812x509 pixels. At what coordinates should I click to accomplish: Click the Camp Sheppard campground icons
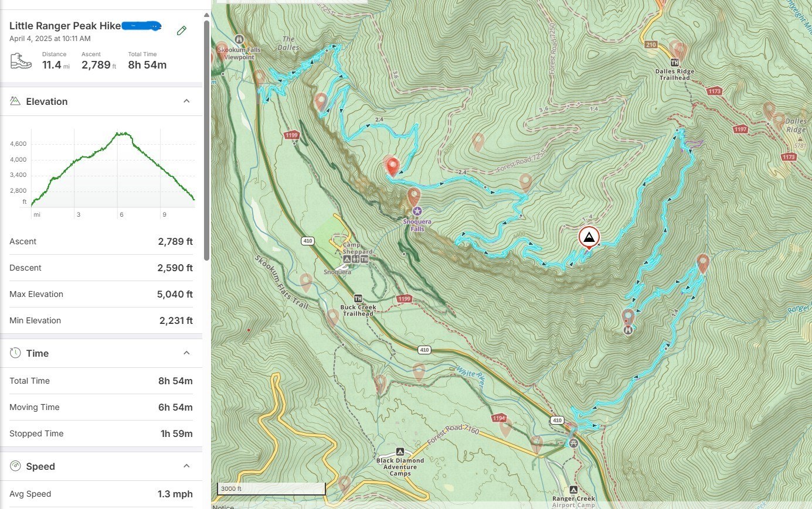pyautogui.click(x=355, y=259)
